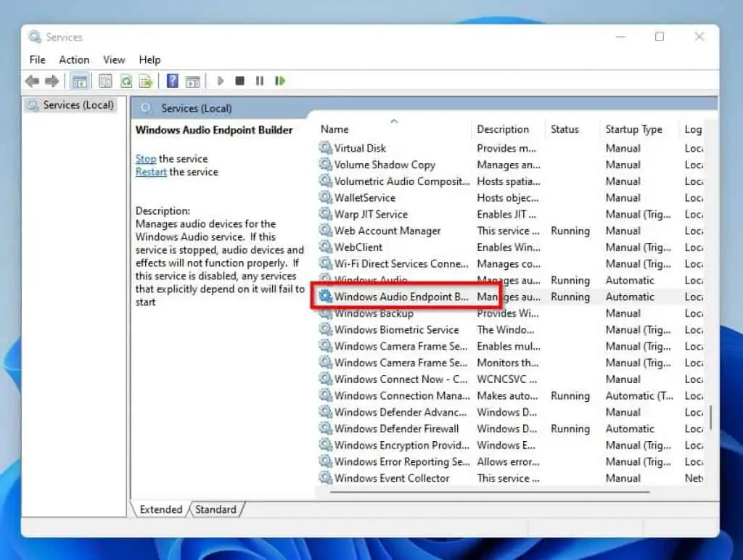Image resolution: width=743 pixels, height=560 pixels.
Task: Toggle the Show/Hide Console Tree icon
Action: [80, 81]
